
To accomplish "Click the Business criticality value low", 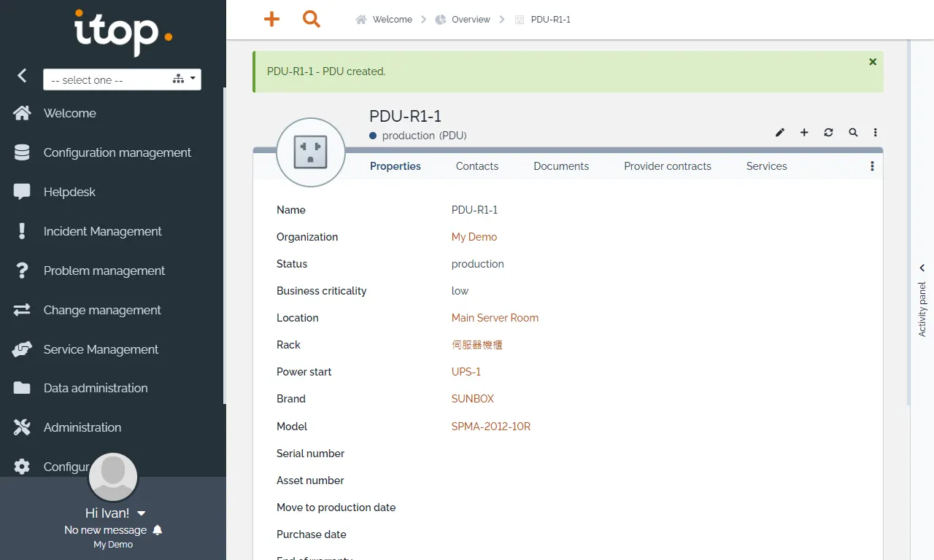I will click(460, 291).
